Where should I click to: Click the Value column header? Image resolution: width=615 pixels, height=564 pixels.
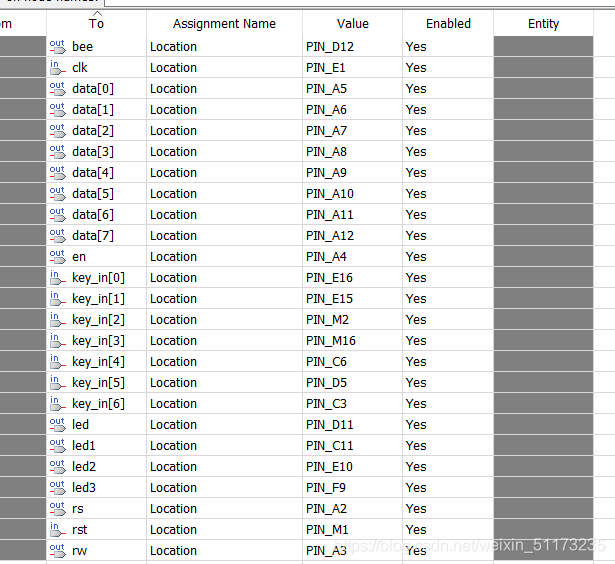tap(353, 24)
